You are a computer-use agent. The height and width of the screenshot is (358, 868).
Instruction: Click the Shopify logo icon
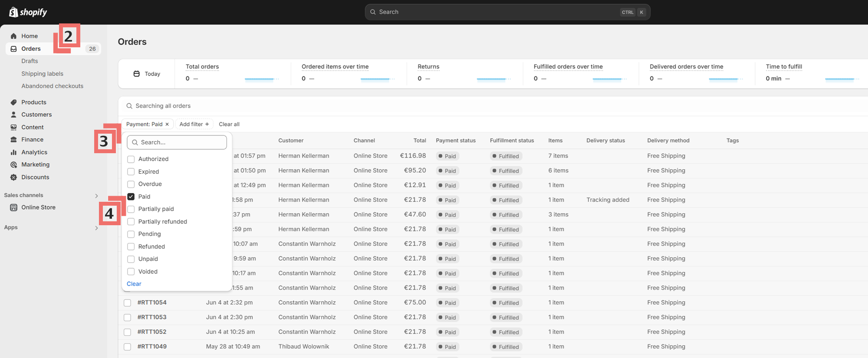point(13,12)
